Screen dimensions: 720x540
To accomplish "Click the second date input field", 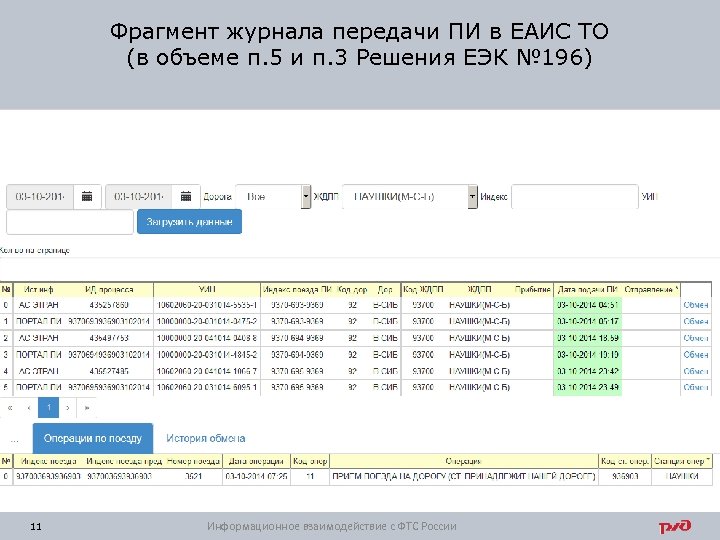I will coord(139,197).
